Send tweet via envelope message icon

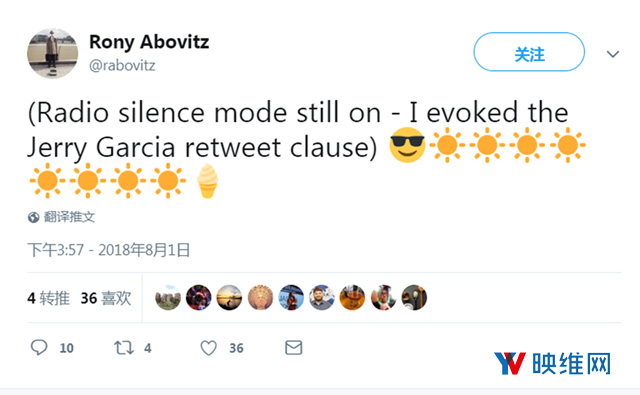tap(293, 348)
